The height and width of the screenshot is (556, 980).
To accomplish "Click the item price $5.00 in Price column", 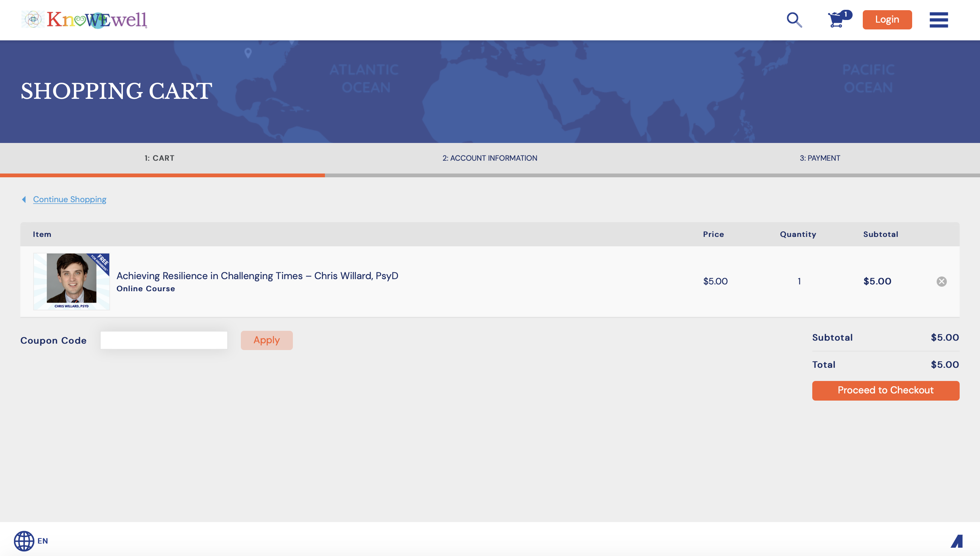I will point(715,281).
